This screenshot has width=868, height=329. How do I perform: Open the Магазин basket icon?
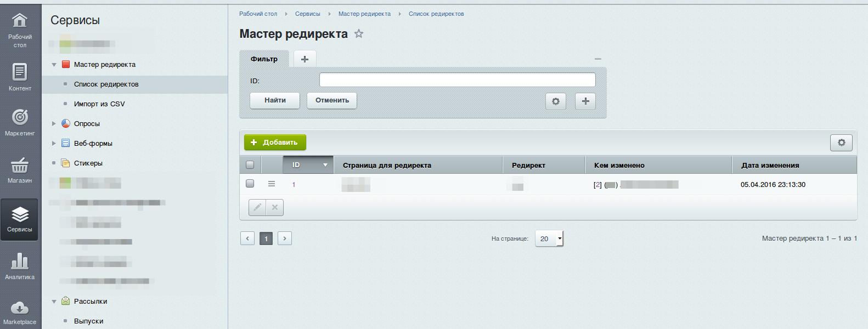click(x=20, y=165)
